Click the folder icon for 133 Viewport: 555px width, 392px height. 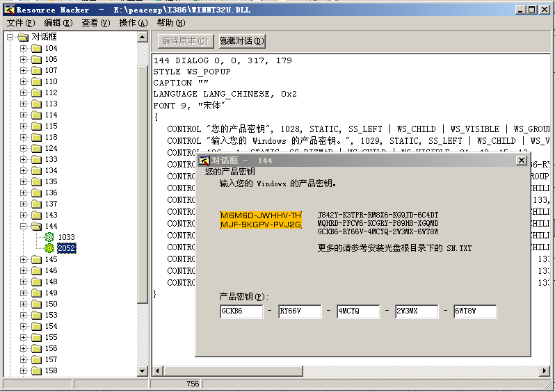click(36, 160)
